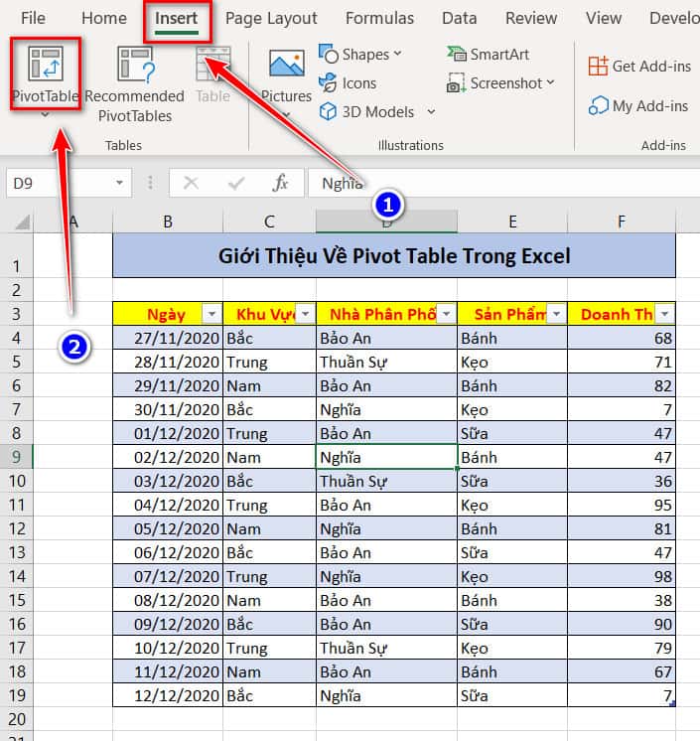Select row 19 header
This screenshot has width=700, height=741.
pos(17,695)
